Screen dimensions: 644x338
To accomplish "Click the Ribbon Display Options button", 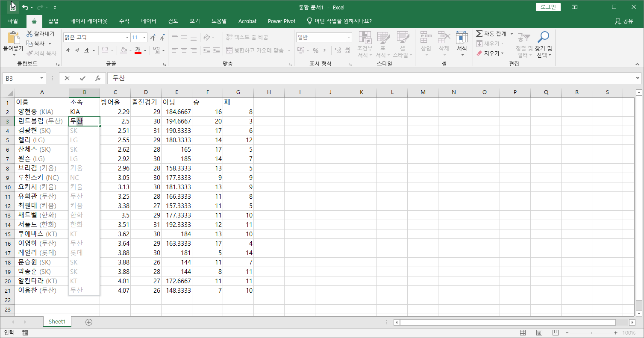I will point(575,7).
